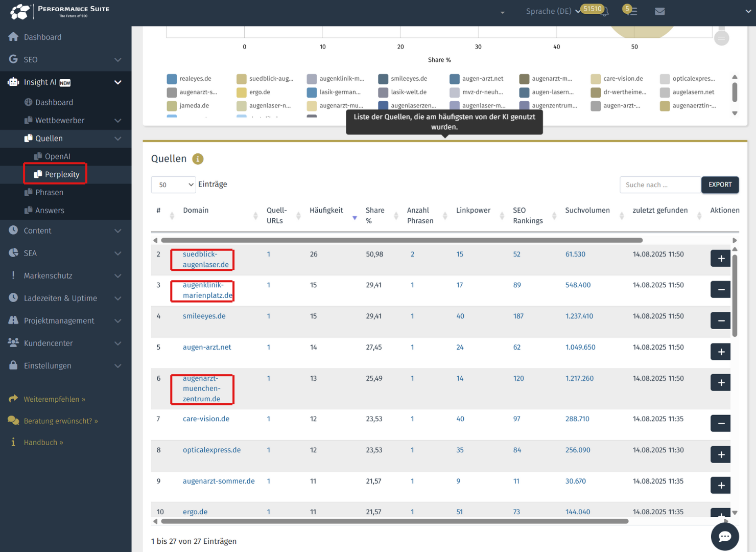Click the Content clock icon

click(x=13, y=230)
